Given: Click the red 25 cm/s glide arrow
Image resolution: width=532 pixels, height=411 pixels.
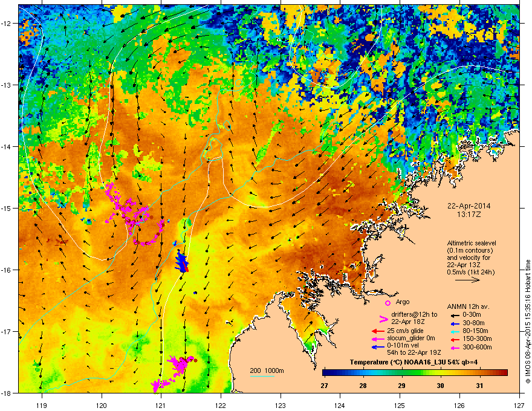Looking at the screenshot, I should point(378,331).
